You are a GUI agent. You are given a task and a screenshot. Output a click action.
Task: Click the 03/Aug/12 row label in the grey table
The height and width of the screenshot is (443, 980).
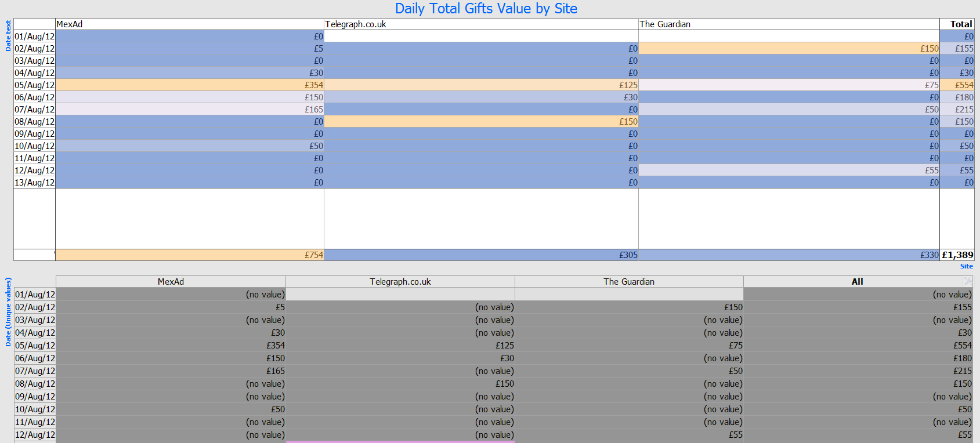pos(35,320)
